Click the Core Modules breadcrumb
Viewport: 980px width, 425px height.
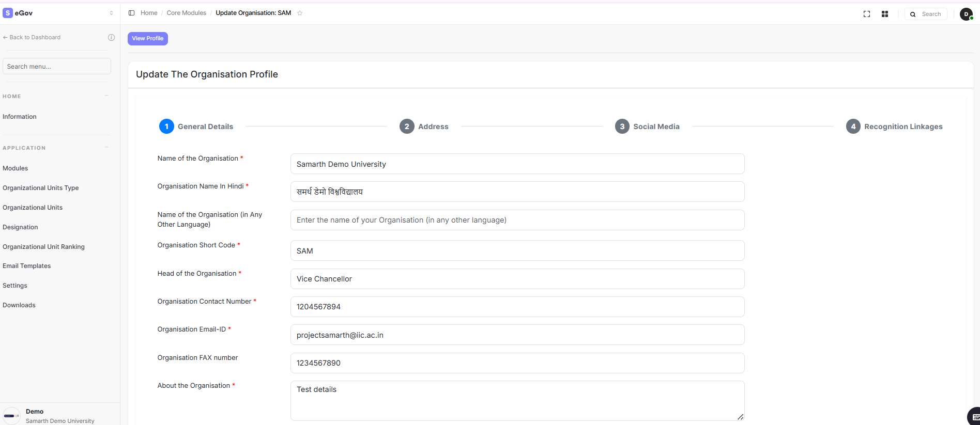click(x=186, y=13)
